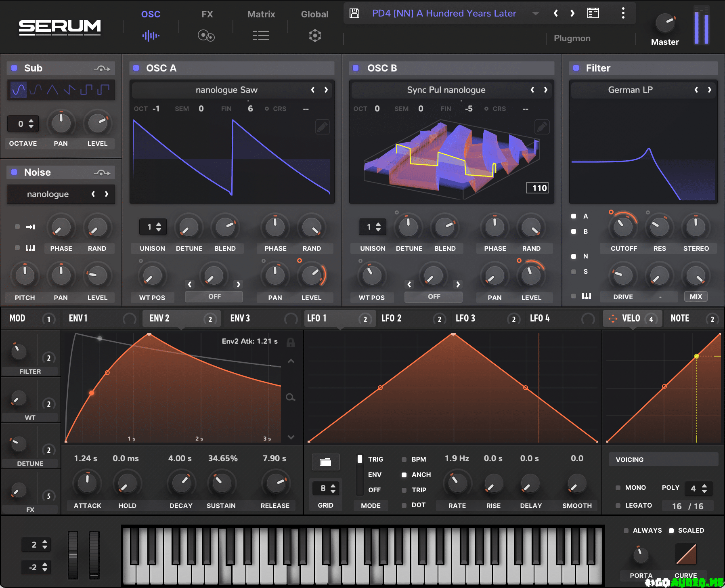Select next Filter type after German LP
This screenshot has height=588, width=725.
click(709, 90)
